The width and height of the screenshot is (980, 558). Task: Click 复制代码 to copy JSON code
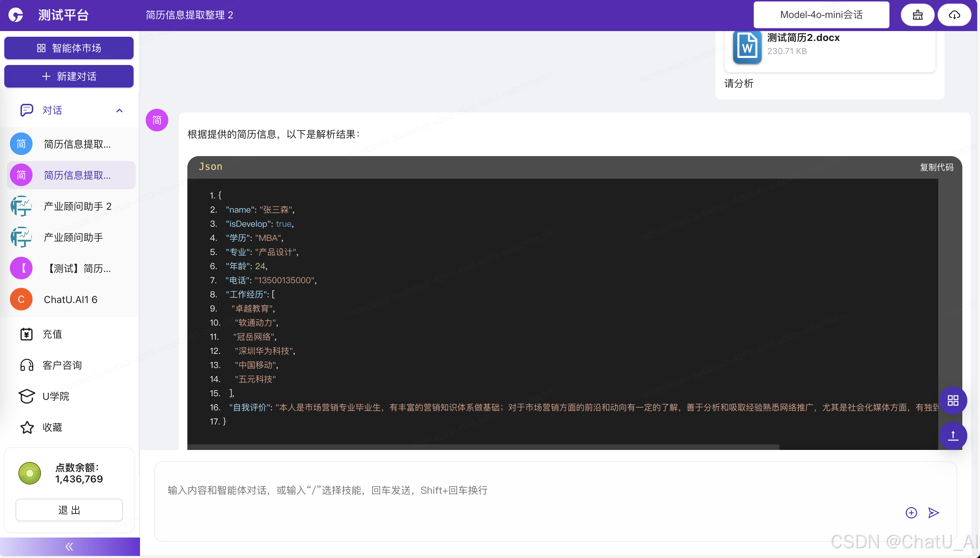[x=936, y=167]
